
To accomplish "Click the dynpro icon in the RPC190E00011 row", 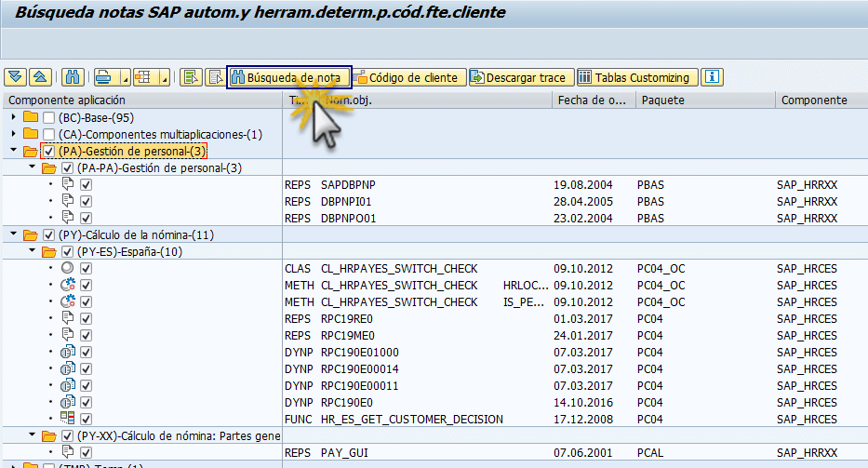I will [68, 385].
